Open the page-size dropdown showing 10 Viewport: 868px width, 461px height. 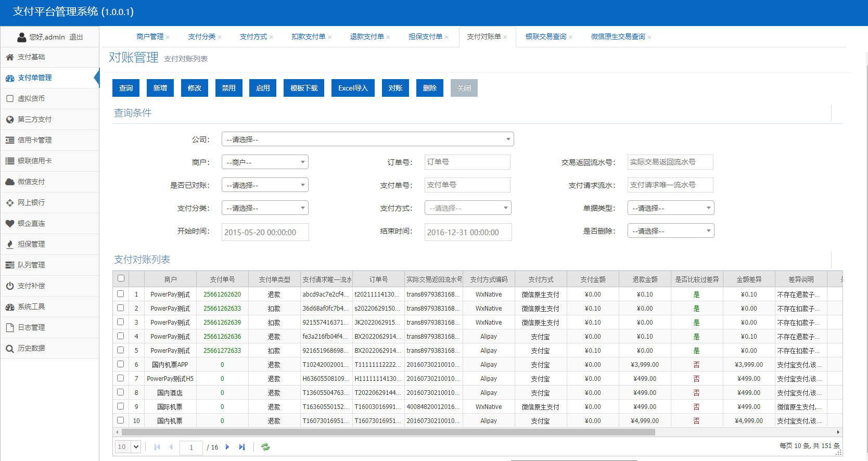pos(128,446)
